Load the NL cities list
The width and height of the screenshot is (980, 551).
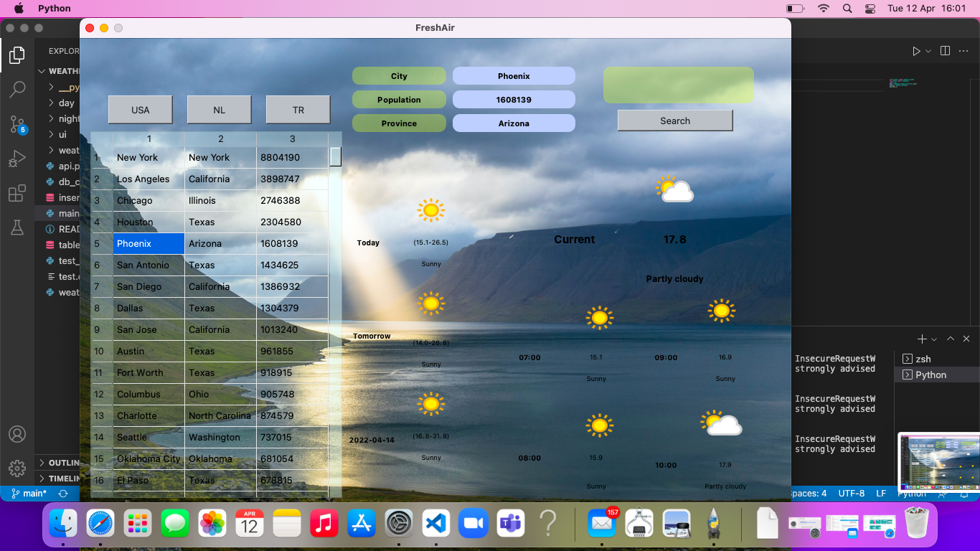220,110
